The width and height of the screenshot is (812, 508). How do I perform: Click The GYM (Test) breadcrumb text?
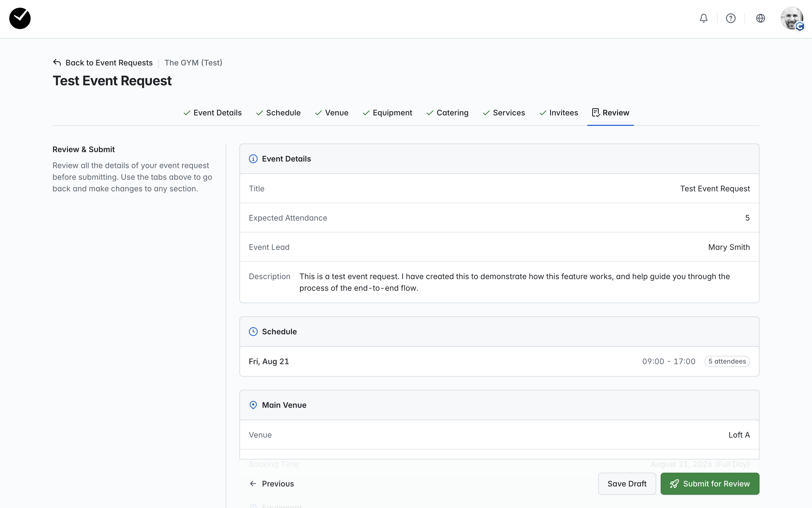[193, 62]
